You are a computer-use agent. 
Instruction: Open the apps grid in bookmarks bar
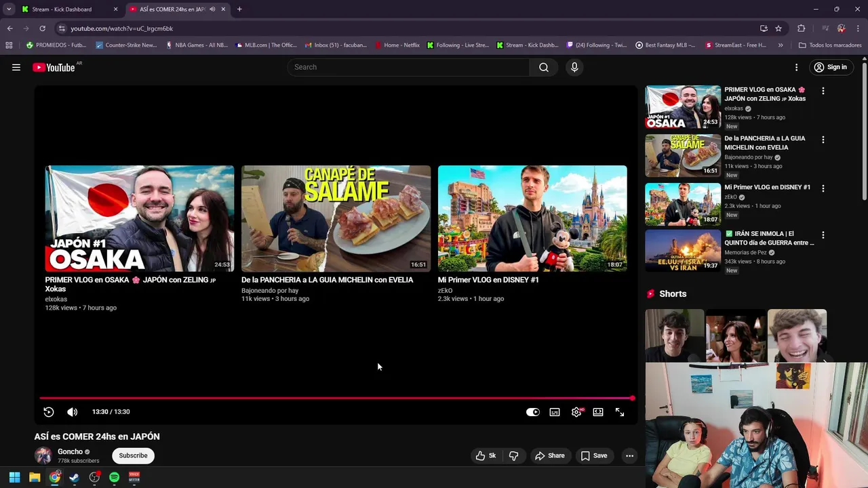(x=9, y=45)
